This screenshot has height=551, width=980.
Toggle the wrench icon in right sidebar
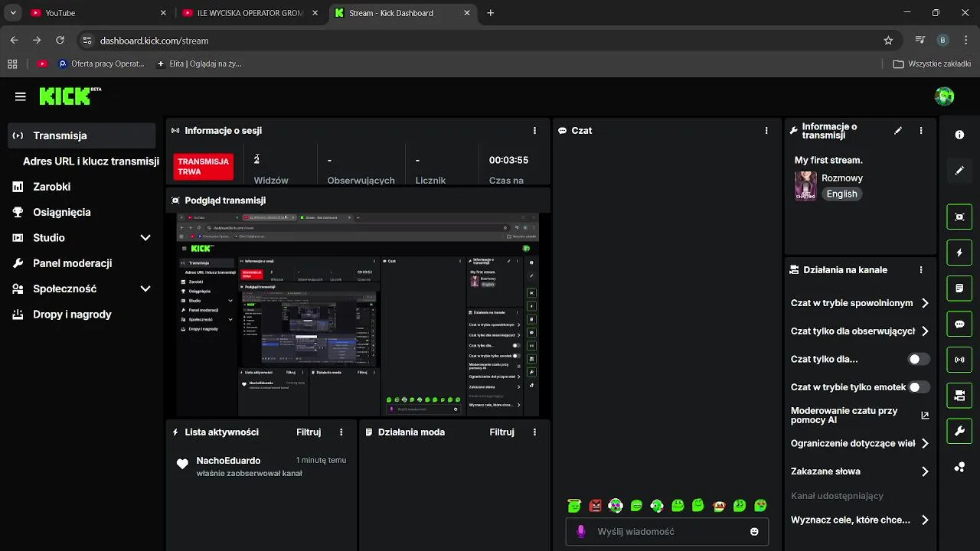click(959, 432)
